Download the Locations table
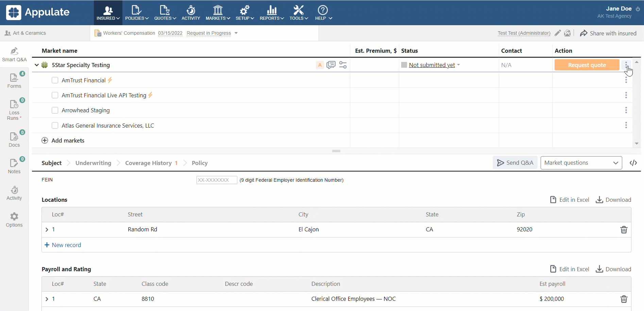 click(613, 200)
